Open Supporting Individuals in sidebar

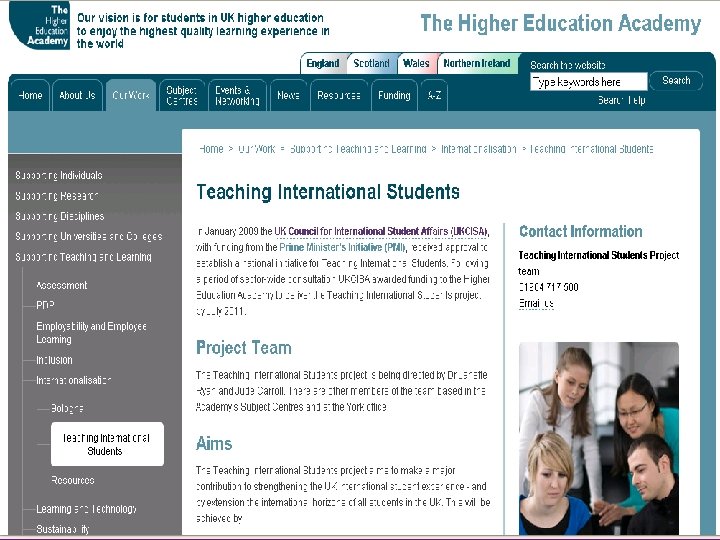59,175
